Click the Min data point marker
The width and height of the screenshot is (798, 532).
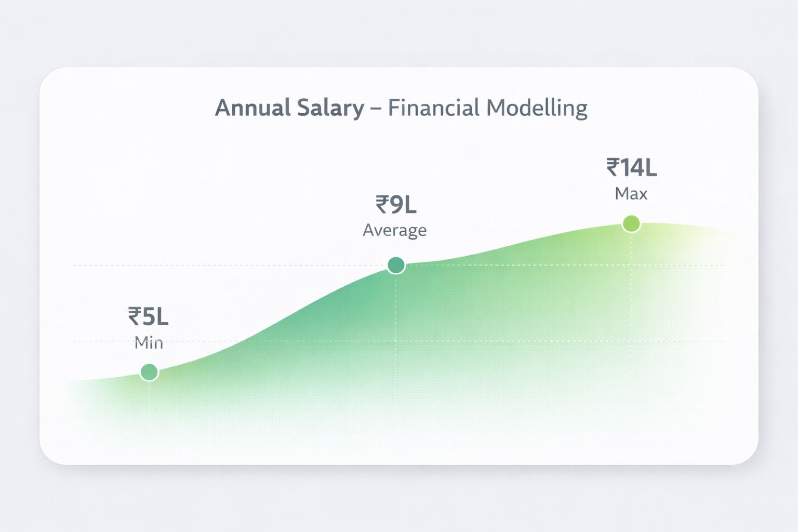coord(149,372)
